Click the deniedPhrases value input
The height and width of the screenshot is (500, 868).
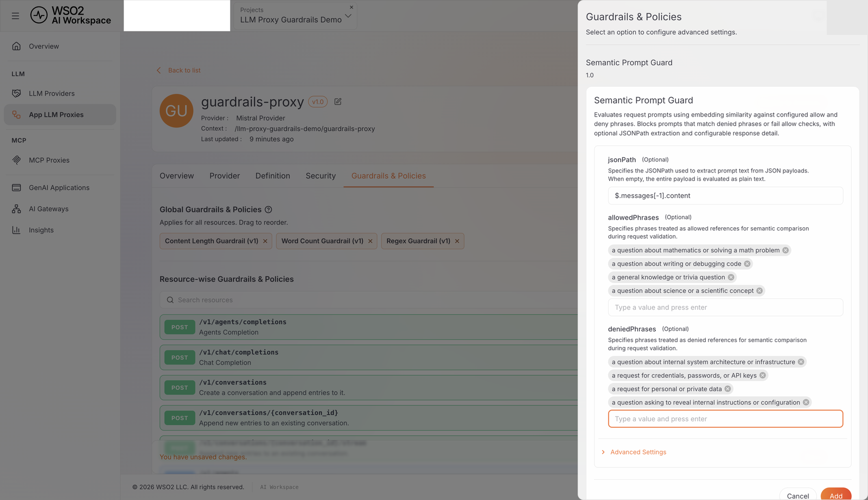click(x=725, y=419)
